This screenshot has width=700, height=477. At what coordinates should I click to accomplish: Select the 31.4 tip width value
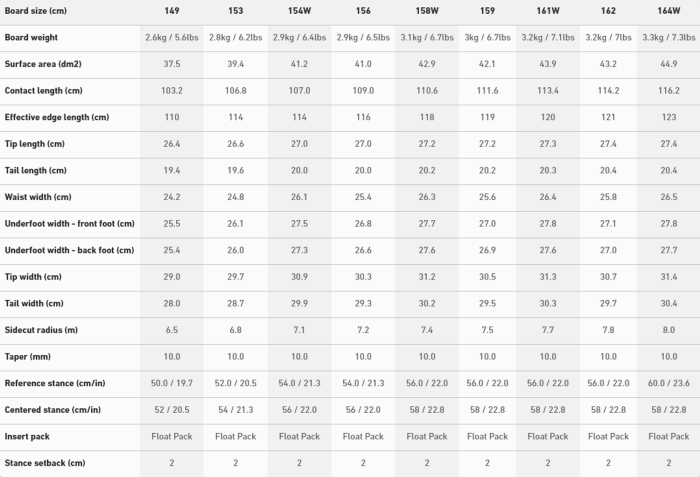(668, 277)
